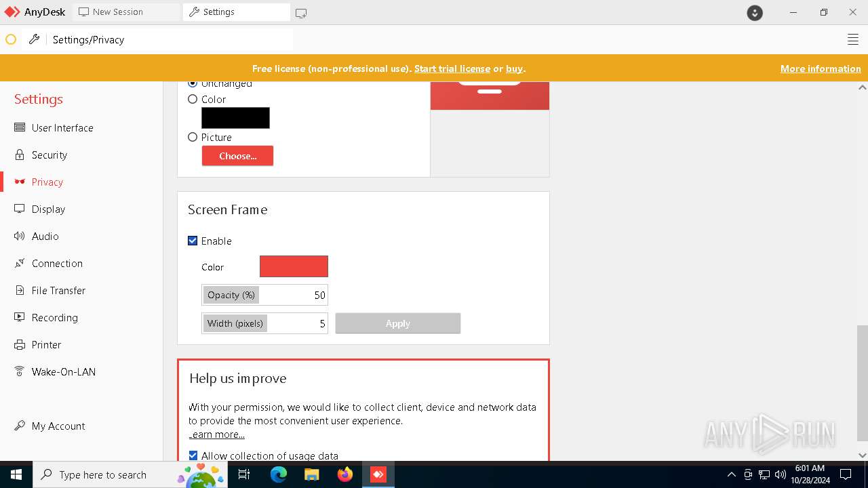Click the Choose... picture button
Viewport: 868px width, 488px height.
tap(237, 156)
